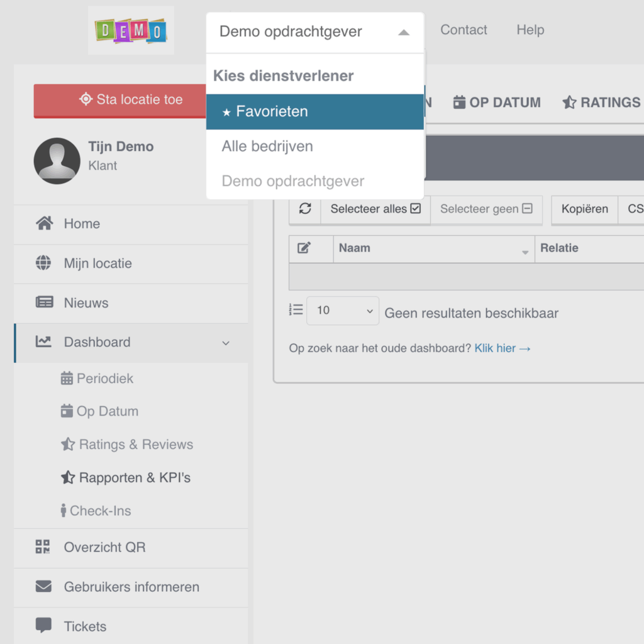Collapse the Dashboard sidebar menu chevron

(x=226, y=343)
